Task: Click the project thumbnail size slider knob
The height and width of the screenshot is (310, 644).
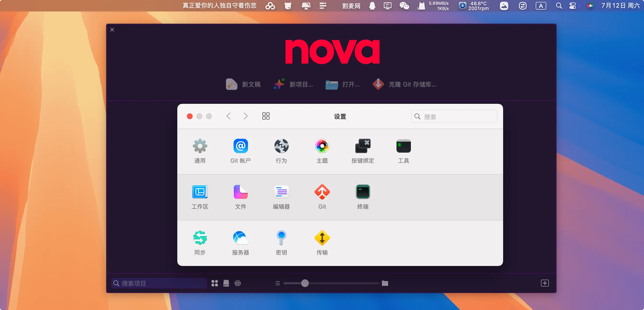Action: pos(305,283)
